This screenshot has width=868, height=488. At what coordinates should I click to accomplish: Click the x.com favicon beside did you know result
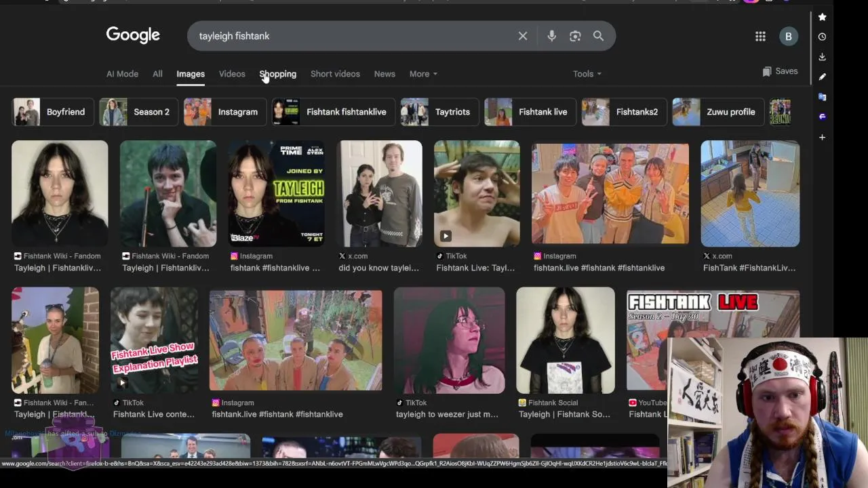pos(342,256)
